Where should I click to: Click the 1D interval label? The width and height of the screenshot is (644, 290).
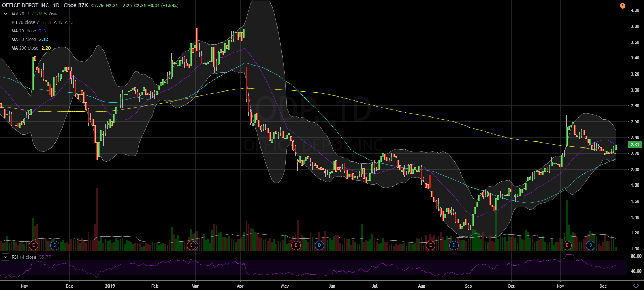[56, 5]
